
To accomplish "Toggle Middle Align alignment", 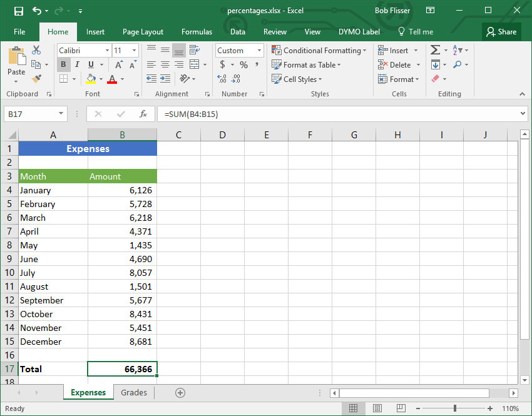I will 165,50.
